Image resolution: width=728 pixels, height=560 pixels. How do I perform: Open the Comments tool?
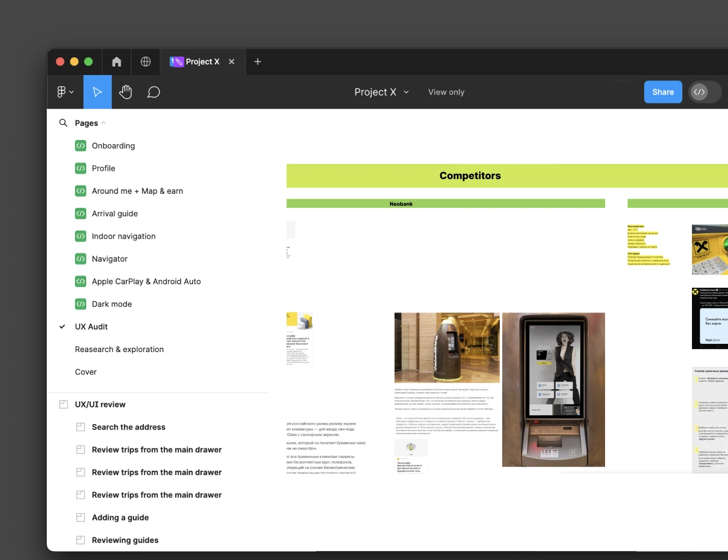154,92
